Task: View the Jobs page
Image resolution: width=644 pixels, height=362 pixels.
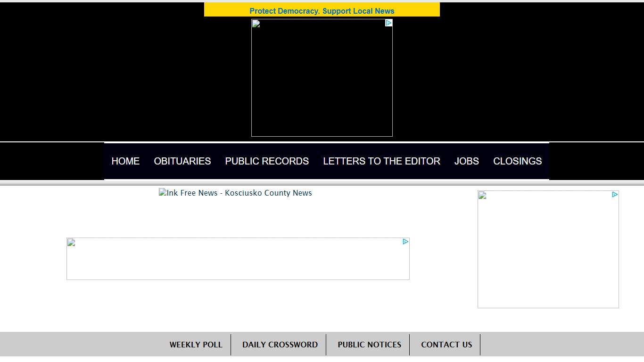Action: (466, 161)
